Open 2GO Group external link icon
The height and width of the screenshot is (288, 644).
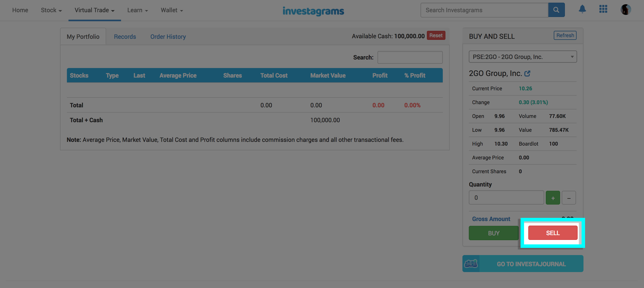pyautogui.click(x=527, y=74)
